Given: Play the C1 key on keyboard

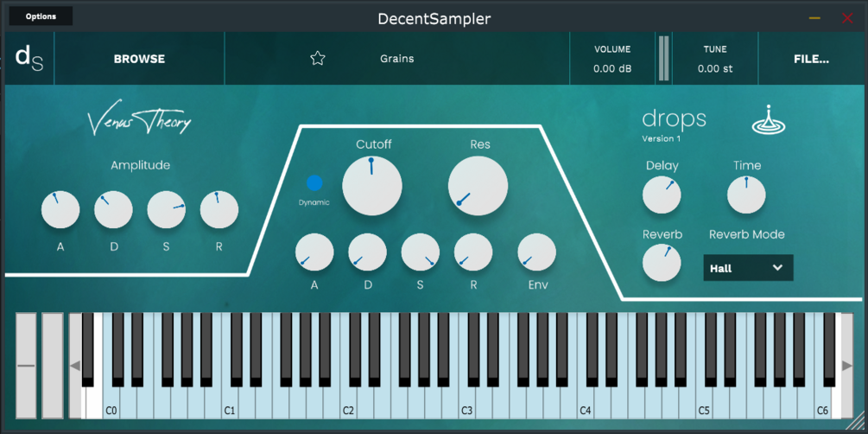Looking at the screenshot, I should (229, 403).
